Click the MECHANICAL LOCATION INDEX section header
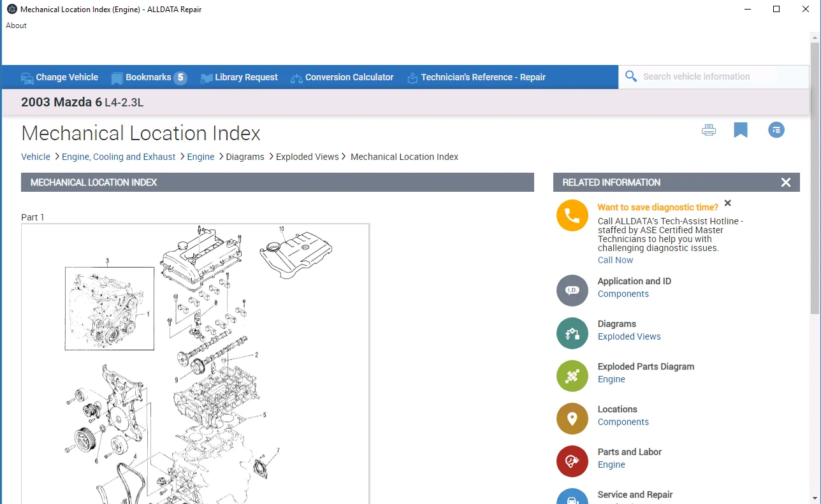This screenshot has width=821, height=504. click(277, 182)
